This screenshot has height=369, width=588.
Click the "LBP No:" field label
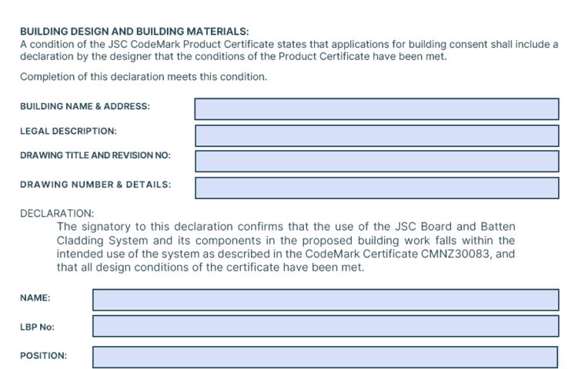[x=37, y=327]
